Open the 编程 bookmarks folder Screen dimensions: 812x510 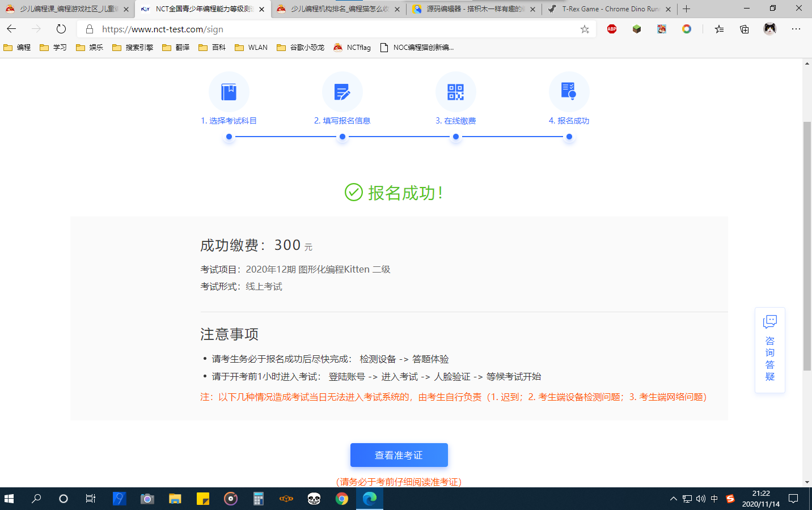[17, 48]
